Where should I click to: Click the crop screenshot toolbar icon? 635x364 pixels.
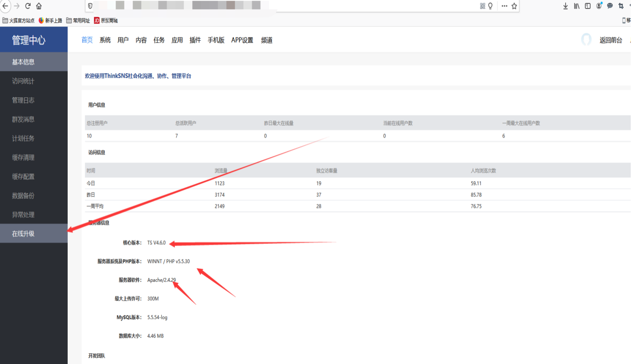[621, 6]
